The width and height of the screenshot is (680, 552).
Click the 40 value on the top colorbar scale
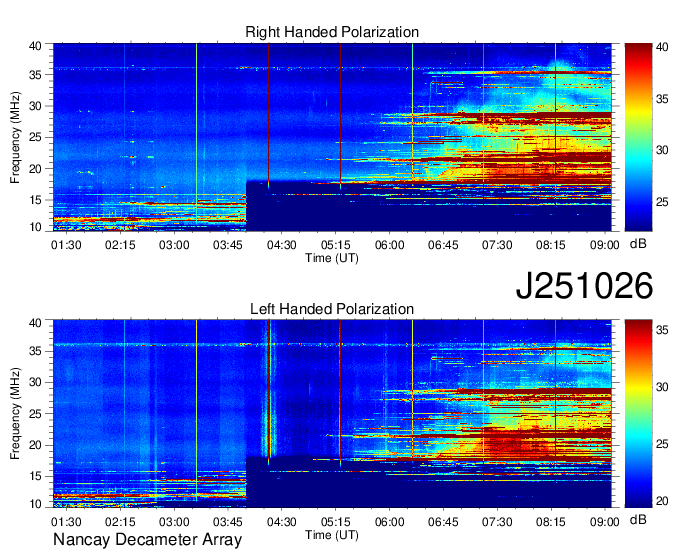(664, 46)
